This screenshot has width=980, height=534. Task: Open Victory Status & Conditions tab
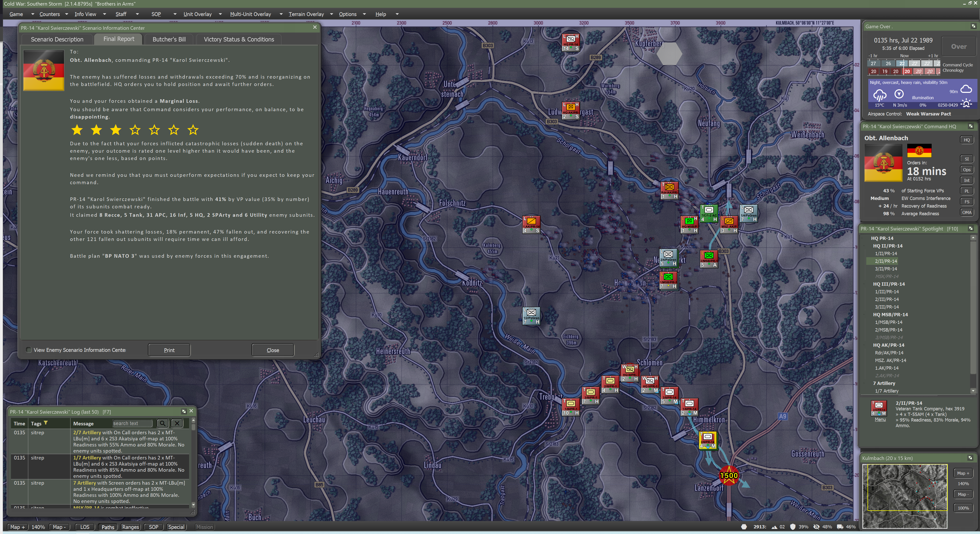coord(238,39)
